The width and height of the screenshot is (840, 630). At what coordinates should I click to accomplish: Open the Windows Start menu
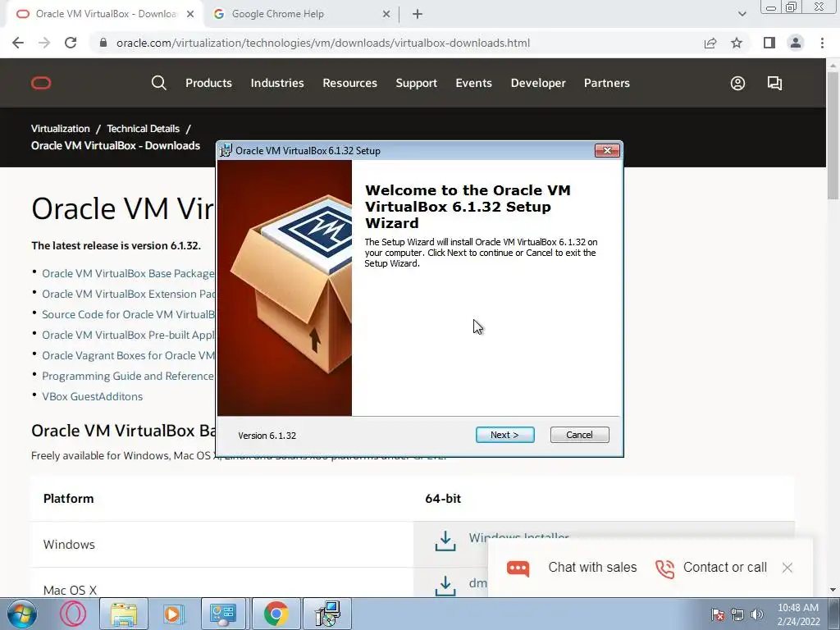click(22, 614)
